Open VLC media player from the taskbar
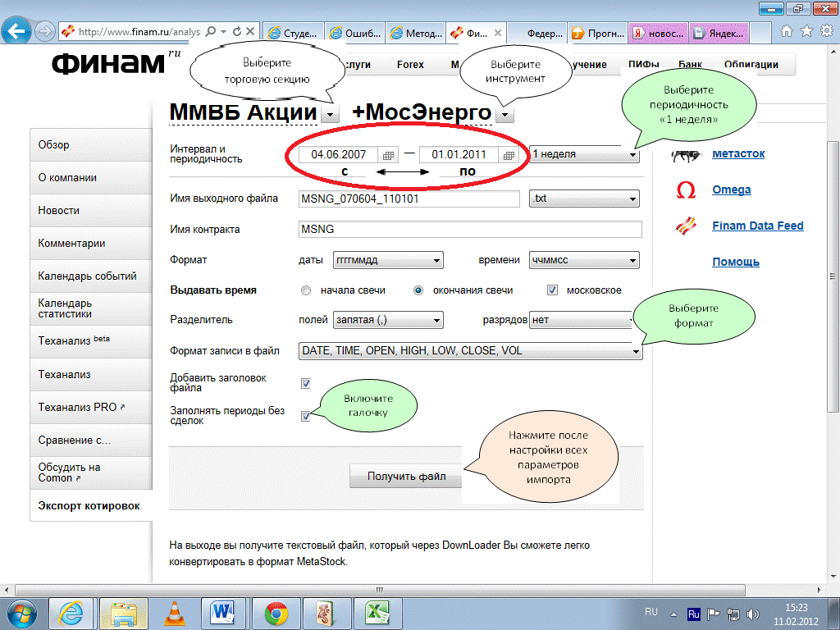The image size is (840, 630). (x=174, y=613)
